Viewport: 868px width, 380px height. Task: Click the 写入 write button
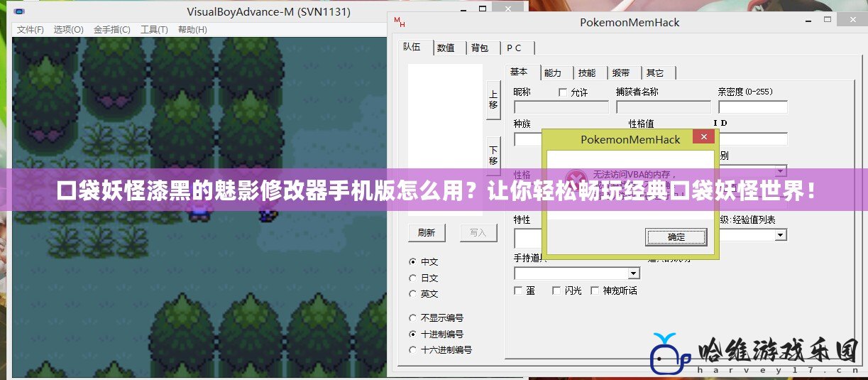(478, 232)
